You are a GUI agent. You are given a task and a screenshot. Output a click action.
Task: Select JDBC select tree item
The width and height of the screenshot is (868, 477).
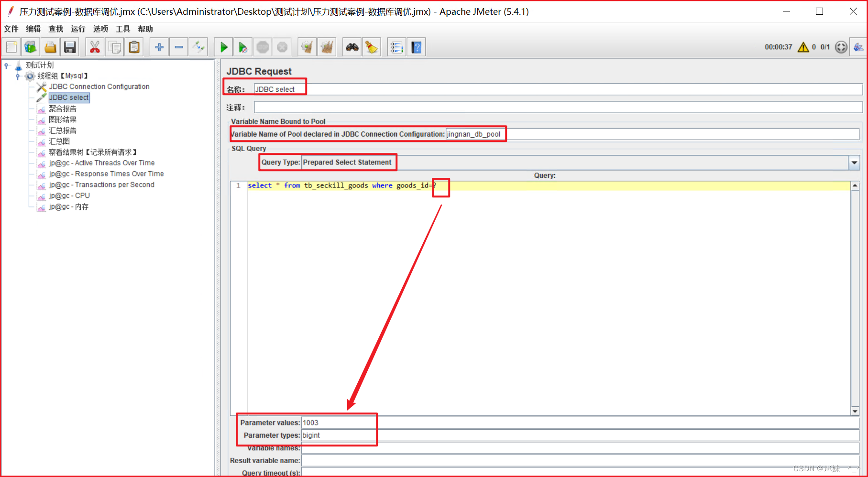(x=69, y=98)
